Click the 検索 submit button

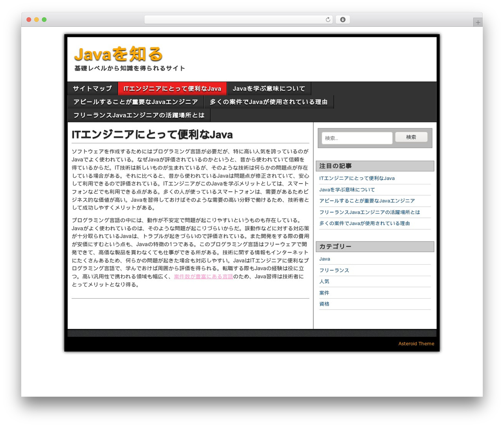411,137
